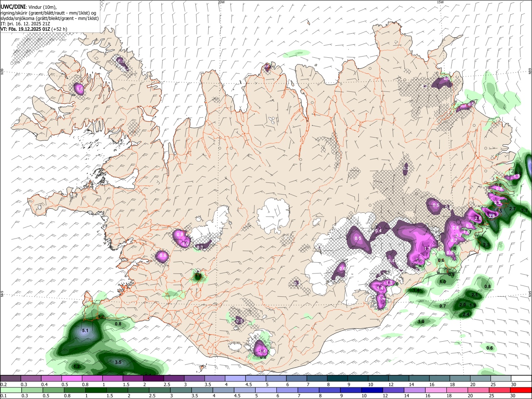Click the '2.6' snow value on the map

click(x=478, y=218)
